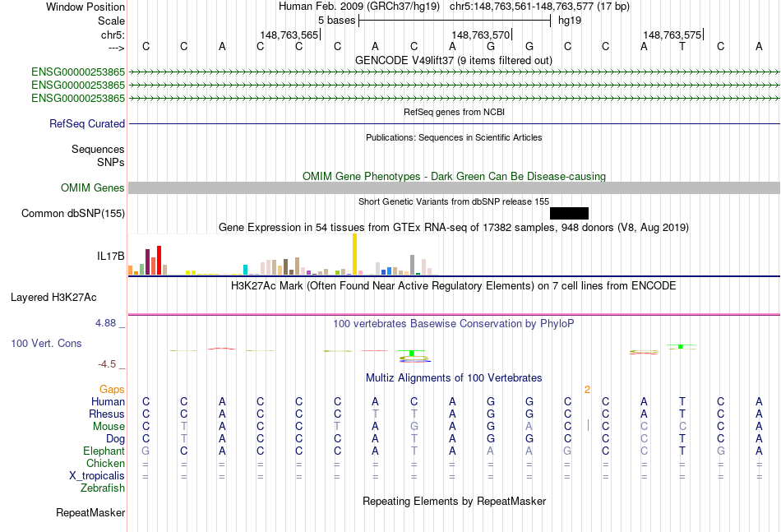
Task: Click the Layered H3K27Ac label
Action: [x=53, y=298]
